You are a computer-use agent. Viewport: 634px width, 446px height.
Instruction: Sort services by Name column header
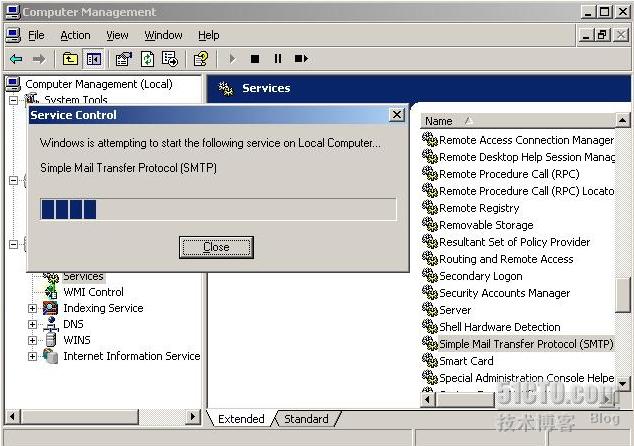[518, 121]
